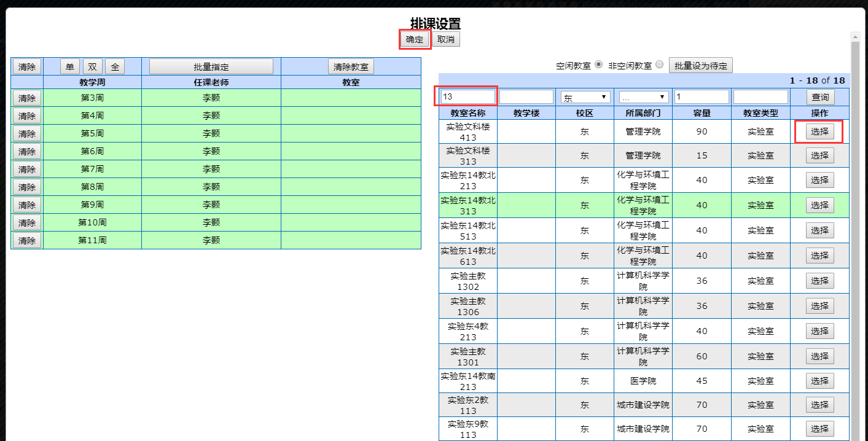
Task: Click the header 清除 button at top left
Action: coord(27,66)
